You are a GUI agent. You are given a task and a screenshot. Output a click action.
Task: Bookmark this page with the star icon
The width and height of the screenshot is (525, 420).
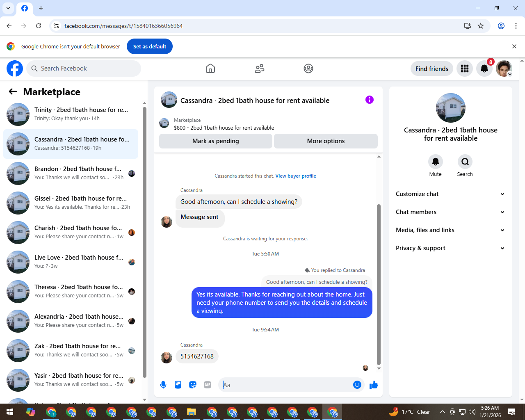tap(481, 26)
